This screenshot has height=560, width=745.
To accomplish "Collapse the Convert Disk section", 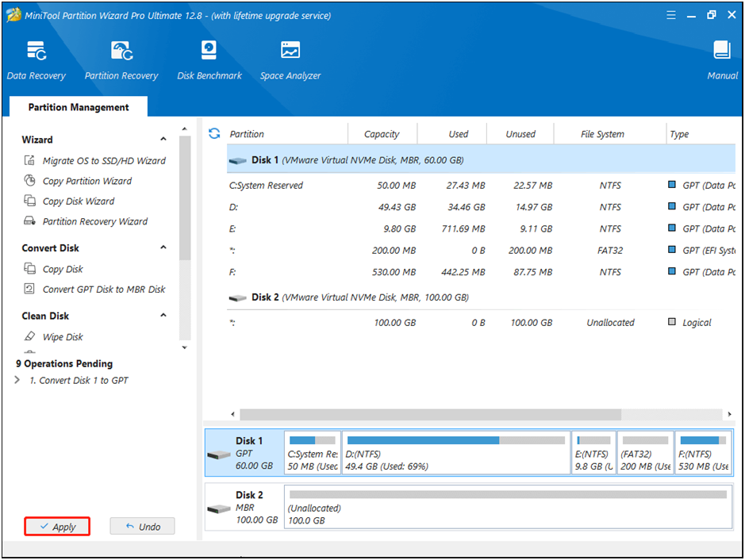I will tap(163, 247).
